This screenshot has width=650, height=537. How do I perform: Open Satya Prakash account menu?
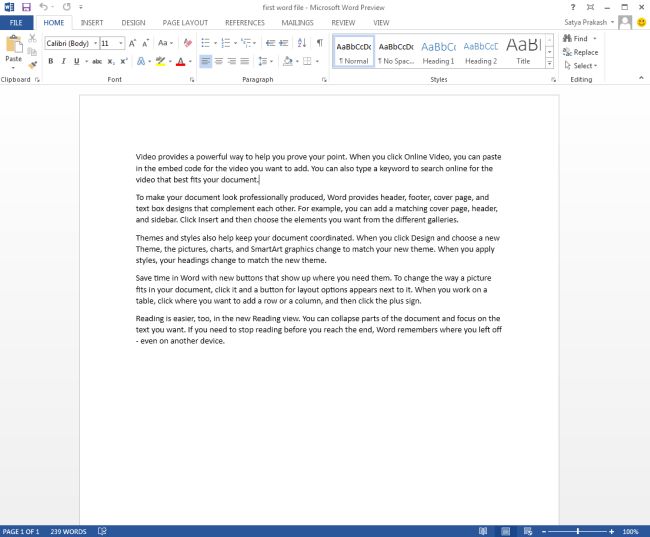589,22
